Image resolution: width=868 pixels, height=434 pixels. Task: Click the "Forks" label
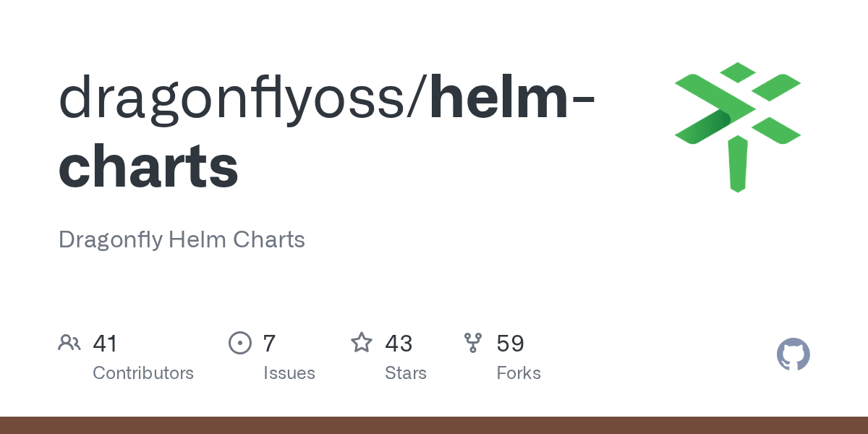(x=519, y=373)
